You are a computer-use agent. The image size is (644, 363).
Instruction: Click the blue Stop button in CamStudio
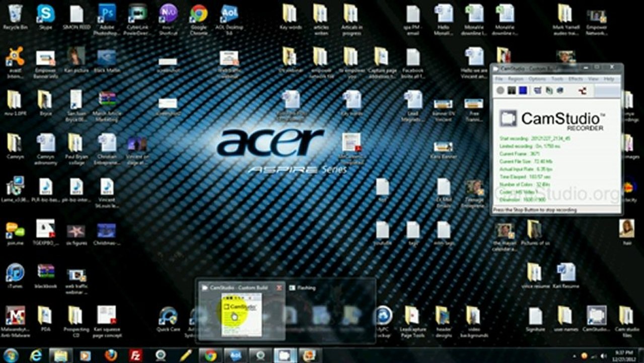click(523, 90)
